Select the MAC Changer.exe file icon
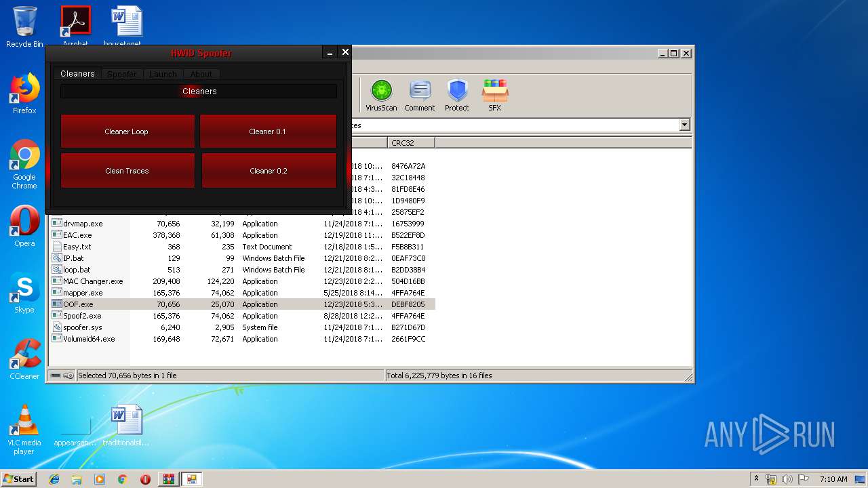Image resolution: width=868 pixels, height=488 pixels. click(x=58, y=281)
